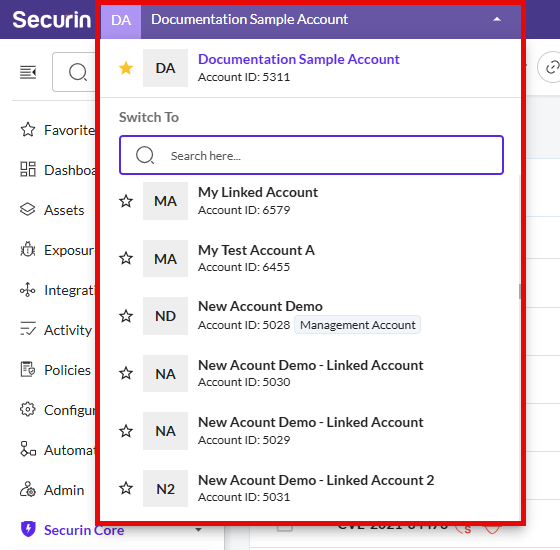Click the Management Account badge
The height and width of the screenshot is (550, 560).
(x=357, y=325)
